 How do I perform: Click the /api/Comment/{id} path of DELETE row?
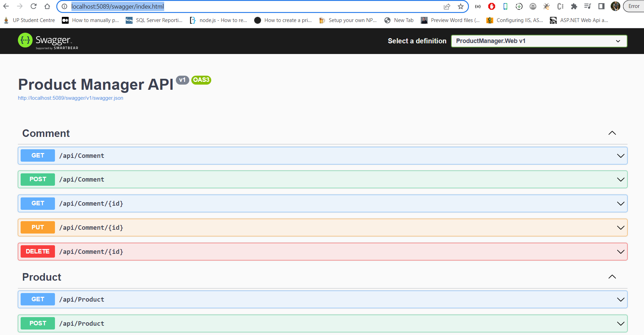(x=91, y=252)
